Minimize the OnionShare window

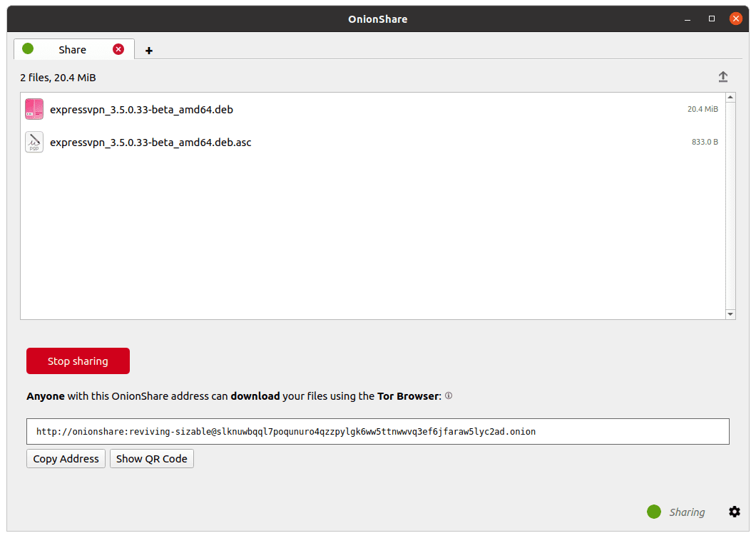(688, 19)
